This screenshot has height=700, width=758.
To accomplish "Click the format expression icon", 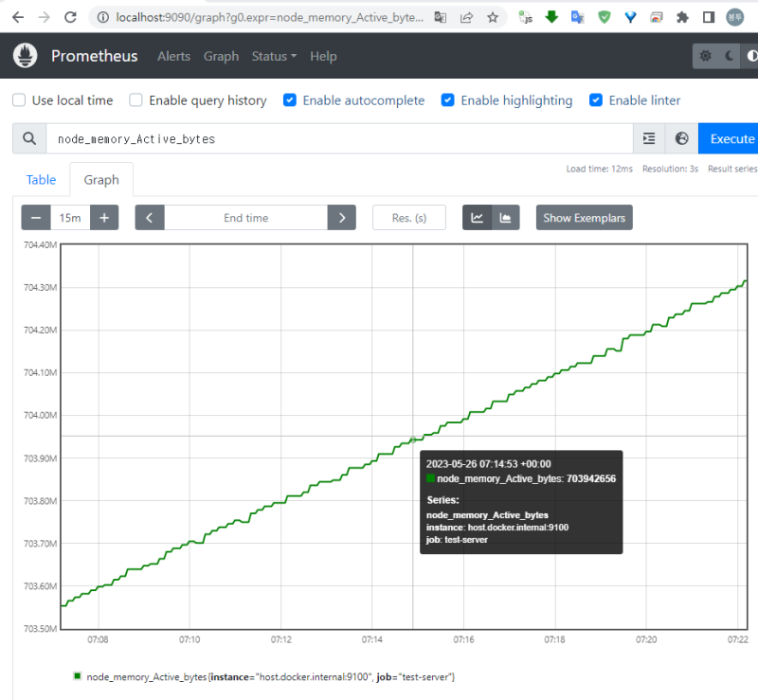I will 649,138.
